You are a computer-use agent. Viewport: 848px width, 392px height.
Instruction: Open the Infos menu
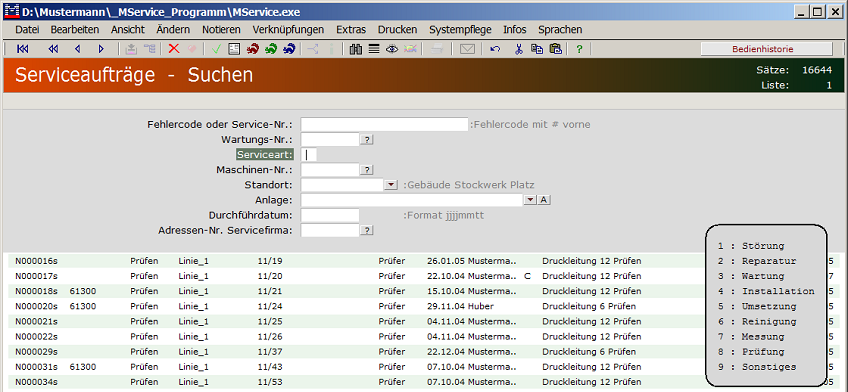[514, 30]
